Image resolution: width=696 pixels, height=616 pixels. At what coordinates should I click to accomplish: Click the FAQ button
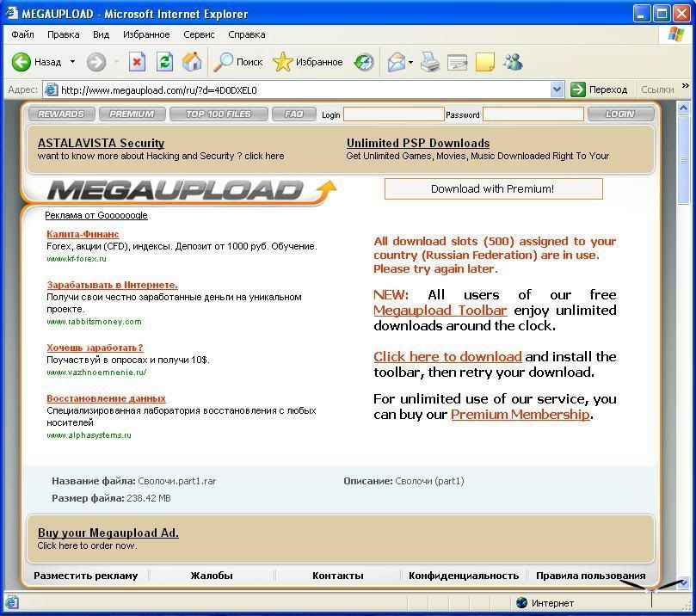click(294, 114)
